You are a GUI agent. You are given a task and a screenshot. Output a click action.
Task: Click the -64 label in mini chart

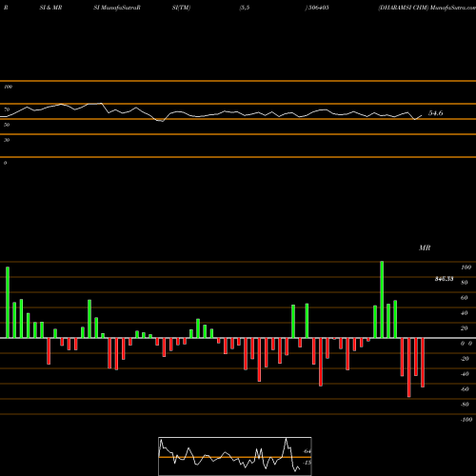(x=307, y=451)
